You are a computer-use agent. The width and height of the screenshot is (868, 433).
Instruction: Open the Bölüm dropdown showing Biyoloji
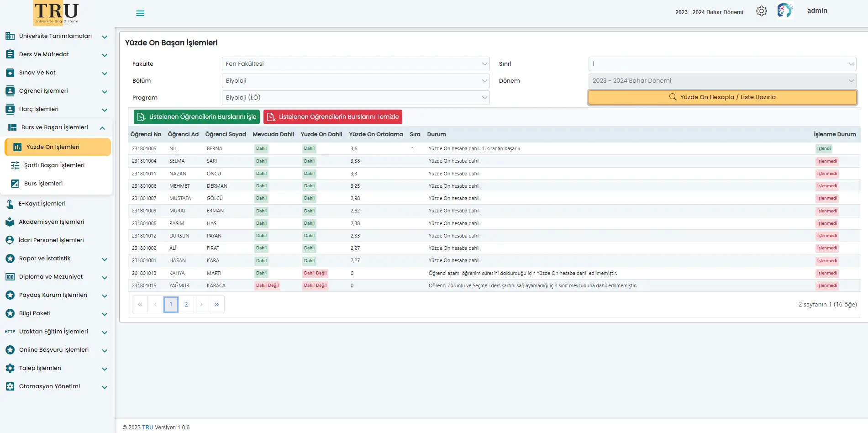355,81
